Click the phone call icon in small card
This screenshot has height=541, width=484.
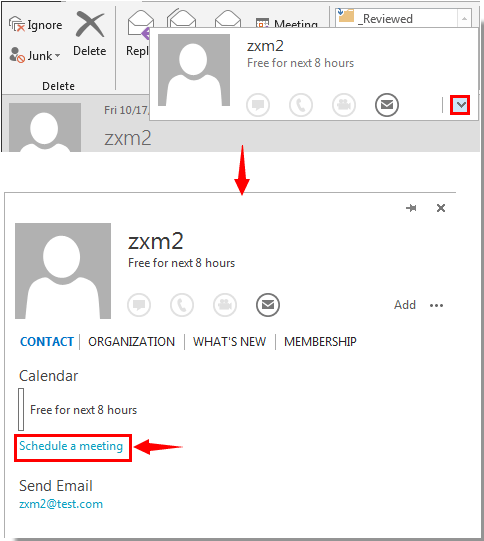click(301, 105)
